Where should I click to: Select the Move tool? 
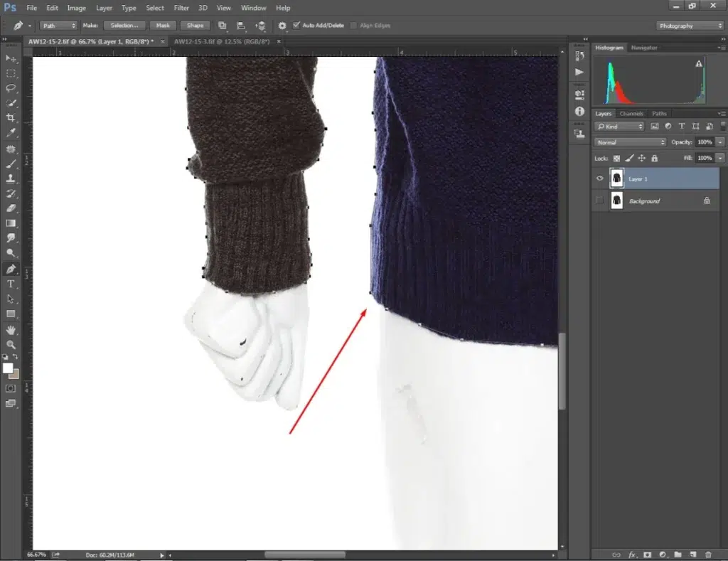(x=11, y=58)
